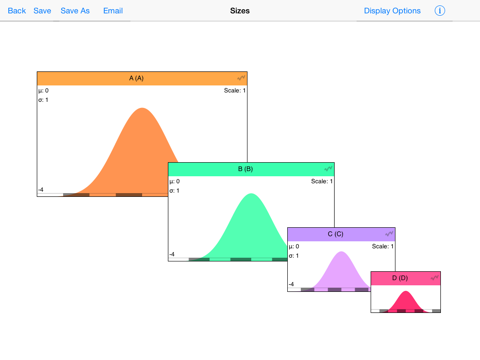Click Scale: 1 label in panel B
This screenshot has height=360, width=480.
coord(322,181)
